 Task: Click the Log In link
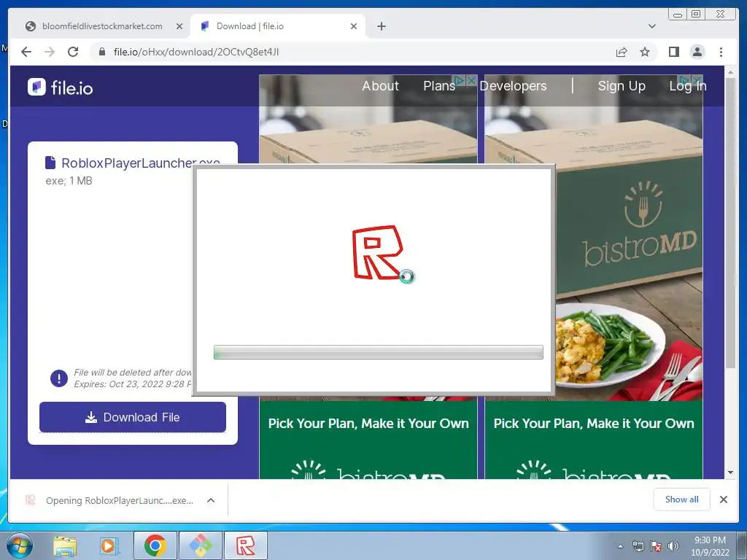[687, 86]
